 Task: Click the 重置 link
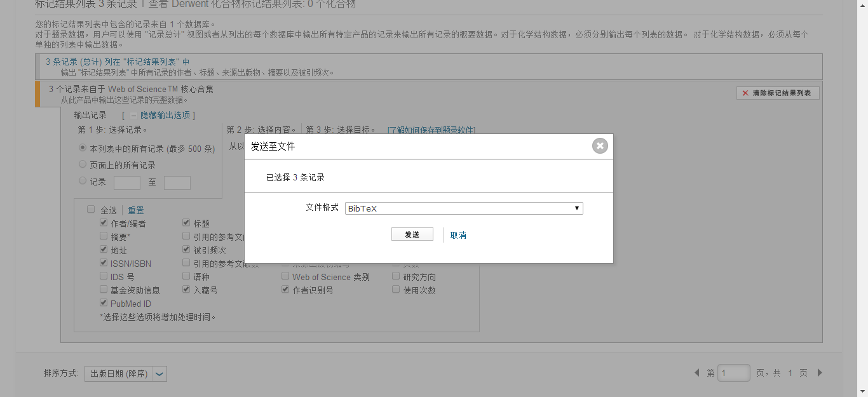[136, 210]
